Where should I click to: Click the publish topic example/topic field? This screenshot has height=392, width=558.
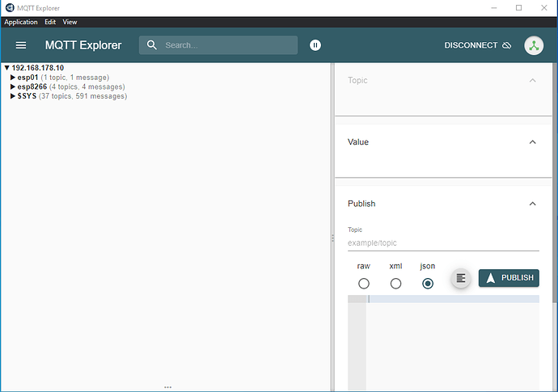tap(443, 243)
